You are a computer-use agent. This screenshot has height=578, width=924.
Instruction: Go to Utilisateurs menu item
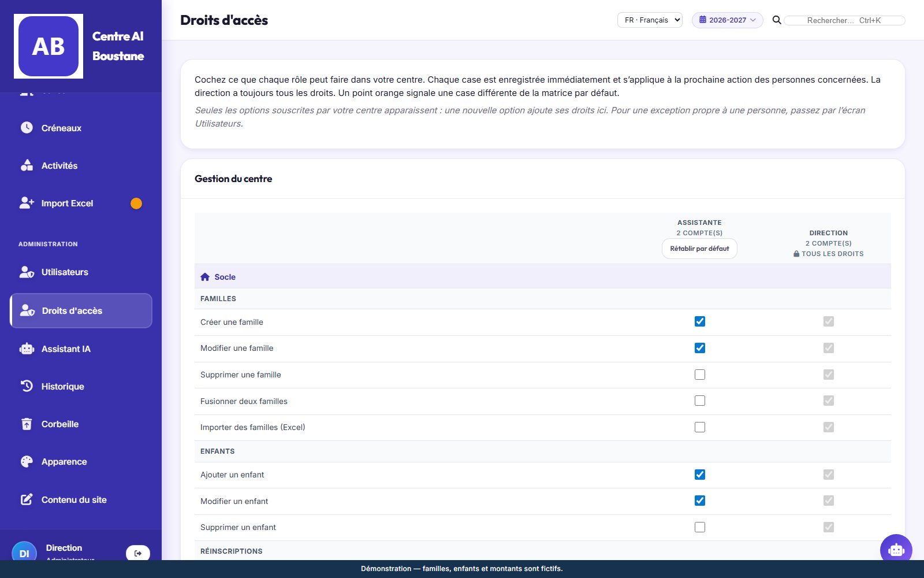[81, 272]
